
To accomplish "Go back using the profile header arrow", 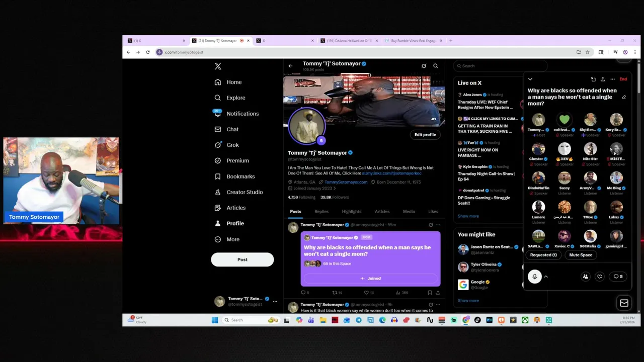I will 290,66.
